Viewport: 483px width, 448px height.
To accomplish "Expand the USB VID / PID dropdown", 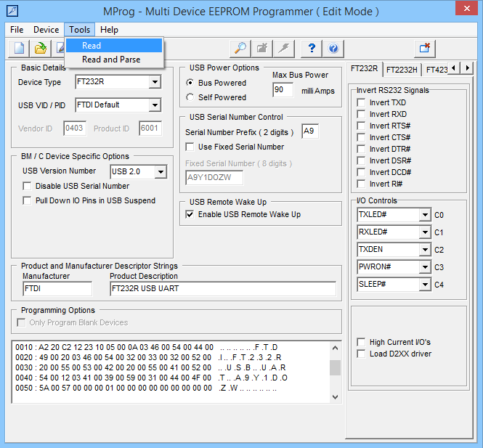I will pos(155,105).
